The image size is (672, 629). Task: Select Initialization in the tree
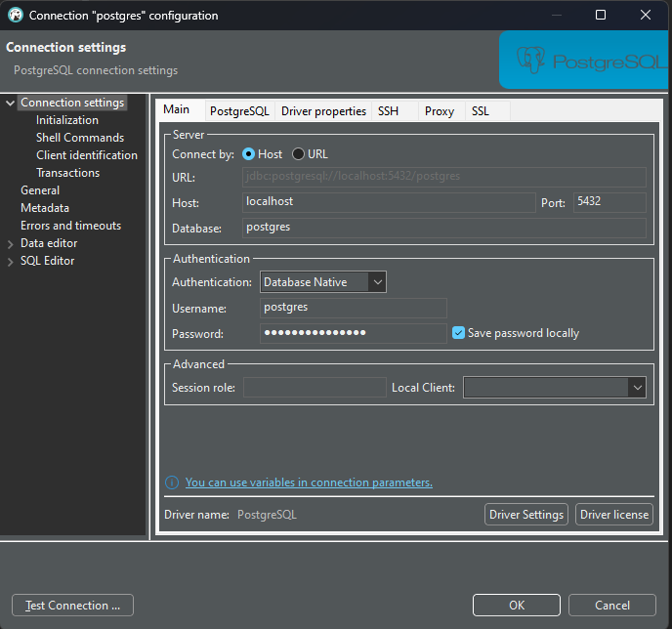pyautogui.click(x=67, y=120)
